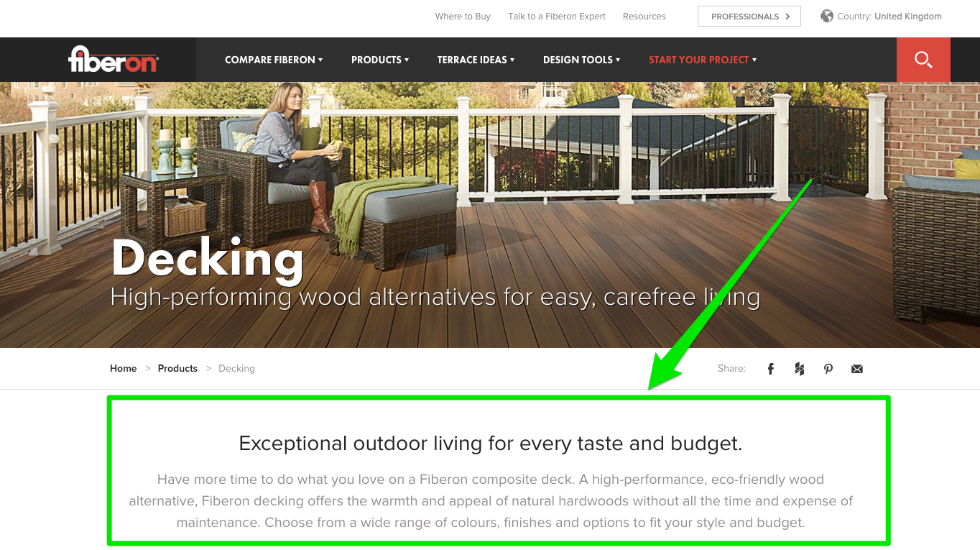Expand the Products dropdown menu
This screenshot has width=980, height=550.
pyautogui.click(x=380, y=60)
